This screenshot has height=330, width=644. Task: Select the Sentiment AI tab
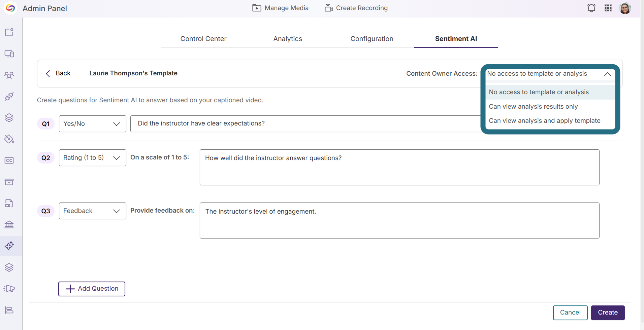point(456,39)
